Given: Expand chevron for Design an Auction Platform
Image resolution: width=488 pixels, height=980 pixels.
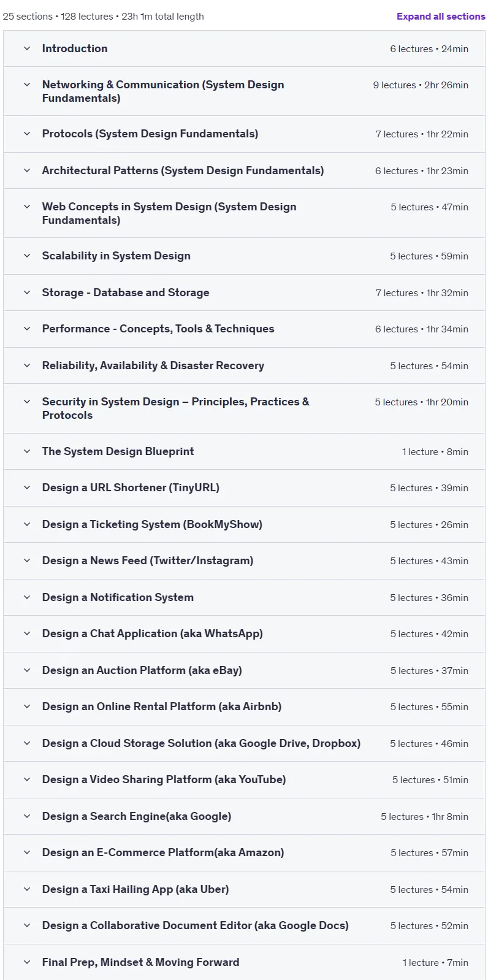Looking at the screenshot, I should click(x=27, y=670).
